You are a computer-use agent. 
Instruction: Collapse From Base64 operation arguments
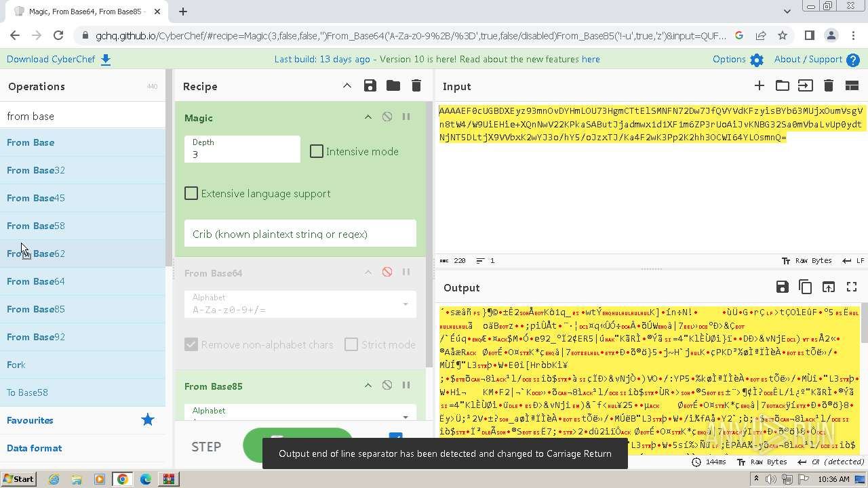368,272
